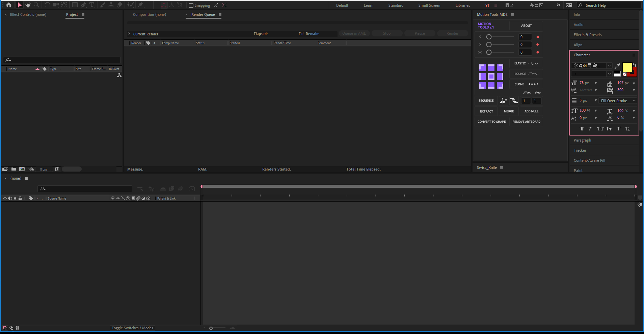The width and height of the screenshot is (644, 334).
Task: Apply All Caps in Character panel
Action: click(x=600, y=129)
